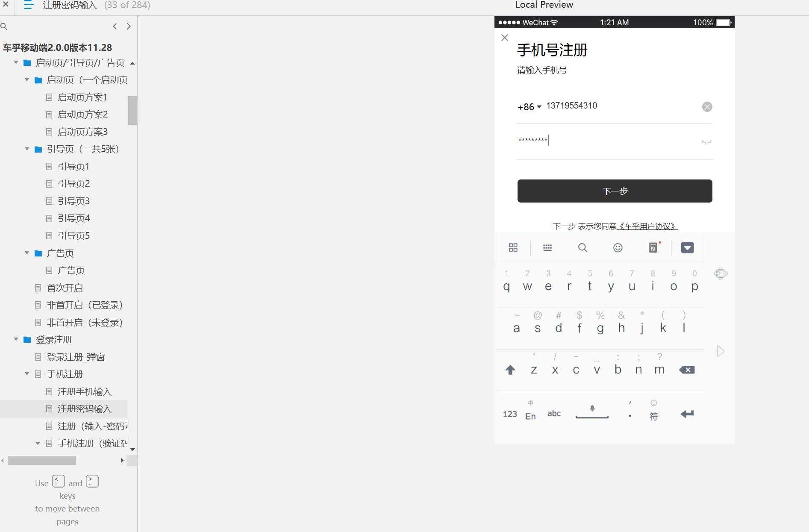This screenshot has height=532, width=809.
Task: Clear the phone number with the × icon
Action: (x=707, y=106)
